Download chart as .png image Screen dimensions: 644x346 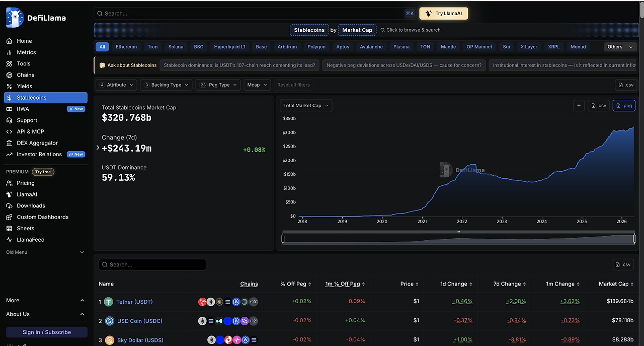pyautogui.click(x=624, y=105)
